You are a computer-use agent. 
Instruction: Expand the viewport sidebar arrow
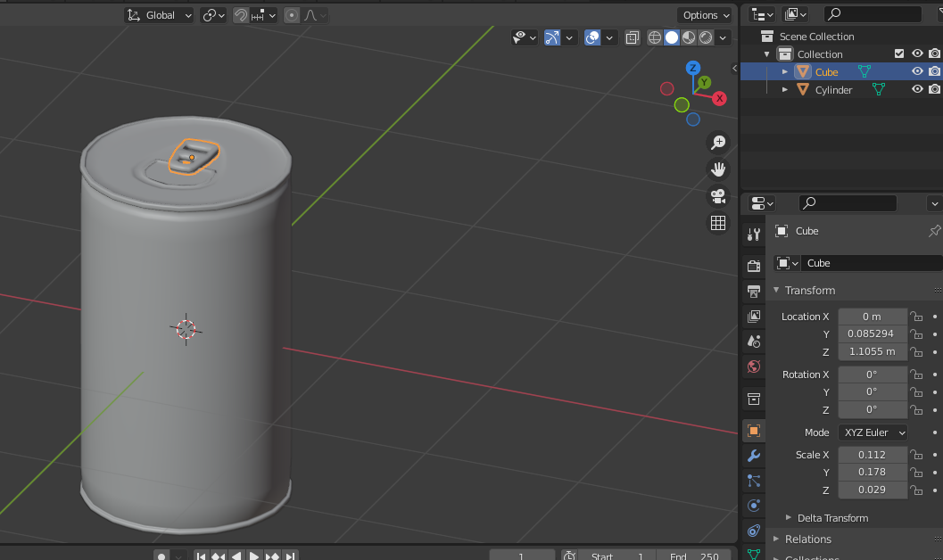pos(734,68)
